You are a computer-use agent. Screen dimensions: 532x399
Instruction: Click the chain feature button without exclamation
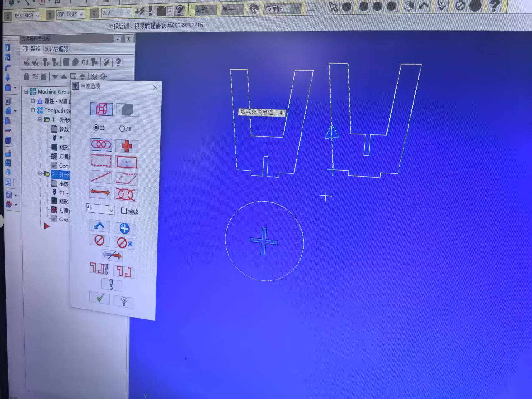124,271
